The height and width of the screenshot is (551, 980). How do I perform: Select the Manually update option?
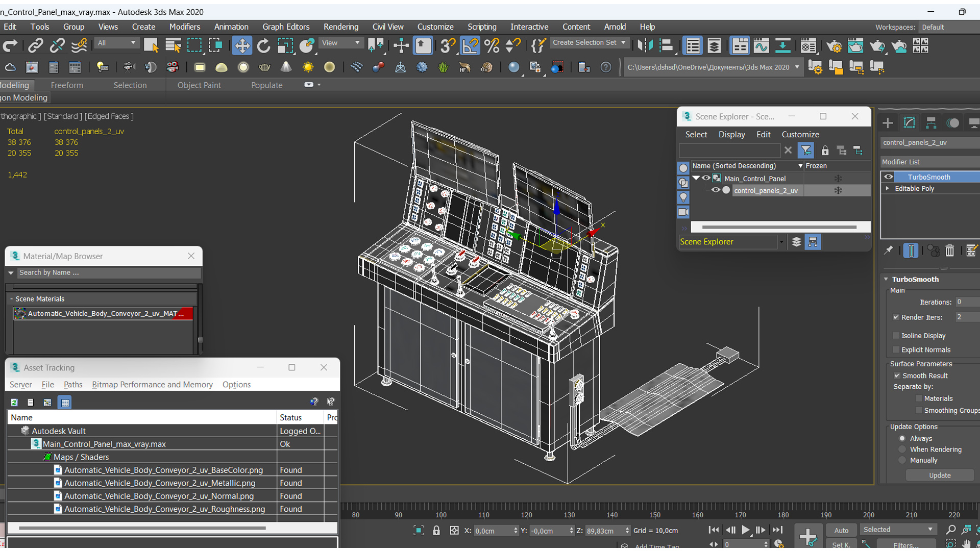[x=902, y=460]
